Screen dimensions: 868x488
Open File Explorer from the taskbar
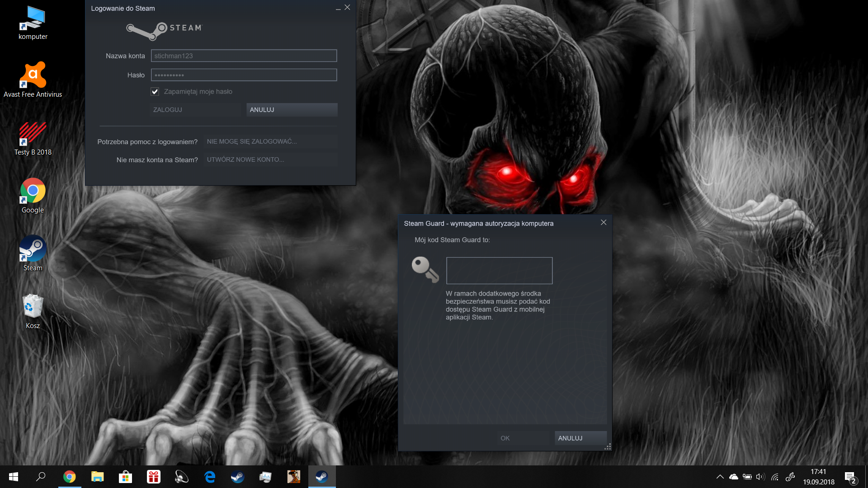[98, 477]
